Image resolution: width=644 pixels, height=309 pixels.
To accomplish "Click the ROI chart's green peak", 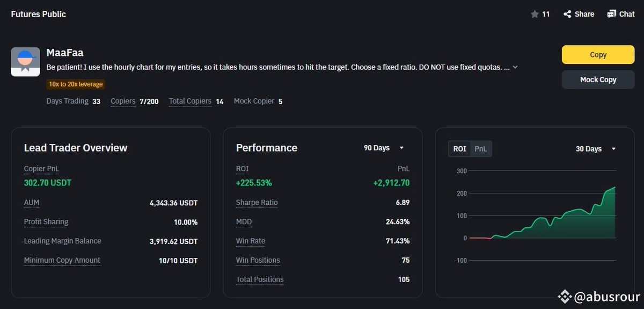I will tap(614, 188).
